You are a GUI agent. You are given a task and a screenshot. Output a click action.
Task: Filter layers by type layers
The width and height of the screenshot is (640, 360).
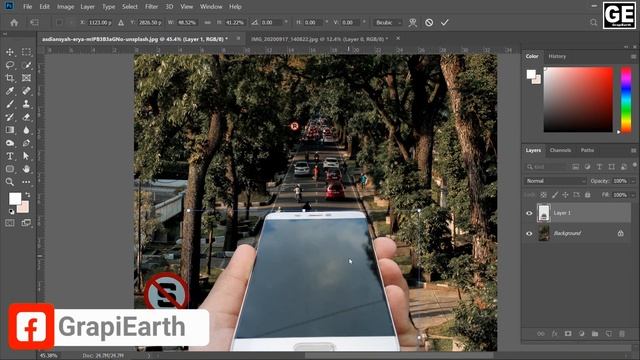point(599,167)
